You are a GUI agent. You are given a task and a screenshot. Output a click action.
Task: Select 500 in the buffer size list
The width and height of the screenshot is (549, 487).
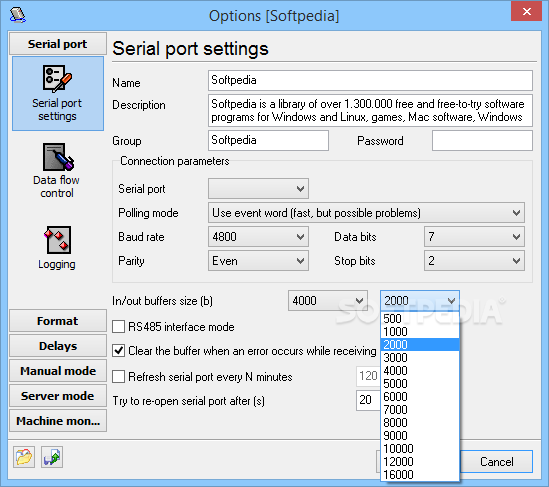pyautogui.click(x=420, y=319)
